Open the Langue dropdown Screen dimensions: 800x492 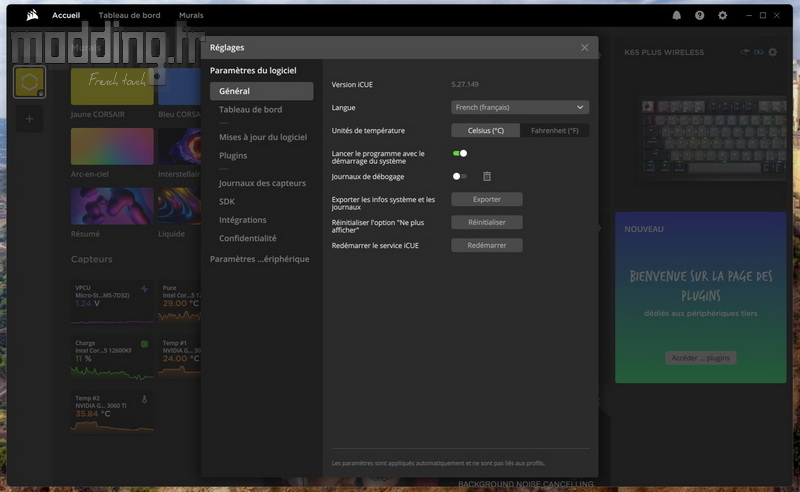(x=520, y=107)
